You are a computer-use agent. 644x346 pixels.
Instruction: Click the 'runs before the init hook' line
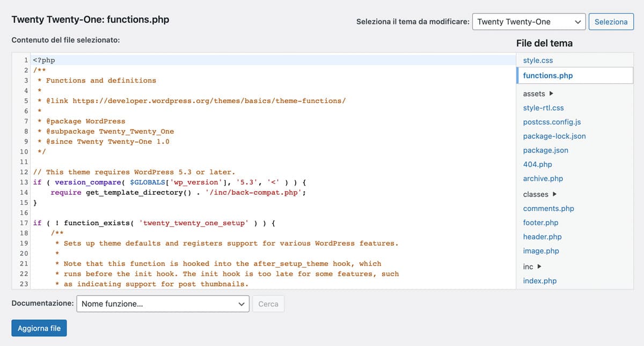coord(227,274)
